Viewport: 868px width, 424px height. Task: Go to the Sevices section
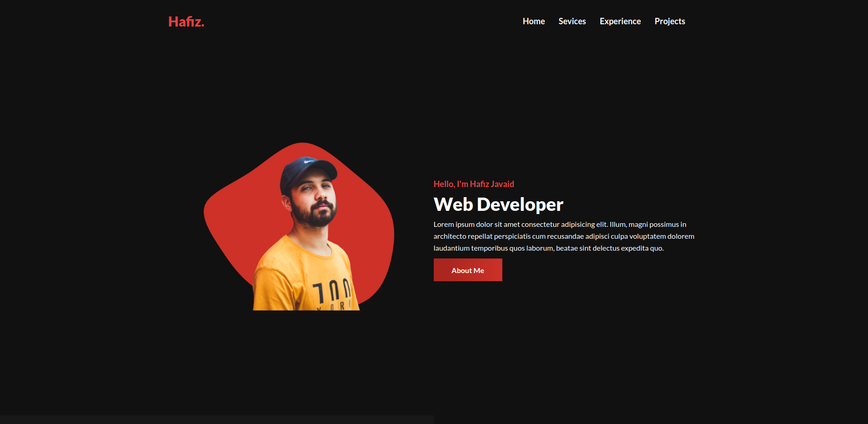coord(572,21)
